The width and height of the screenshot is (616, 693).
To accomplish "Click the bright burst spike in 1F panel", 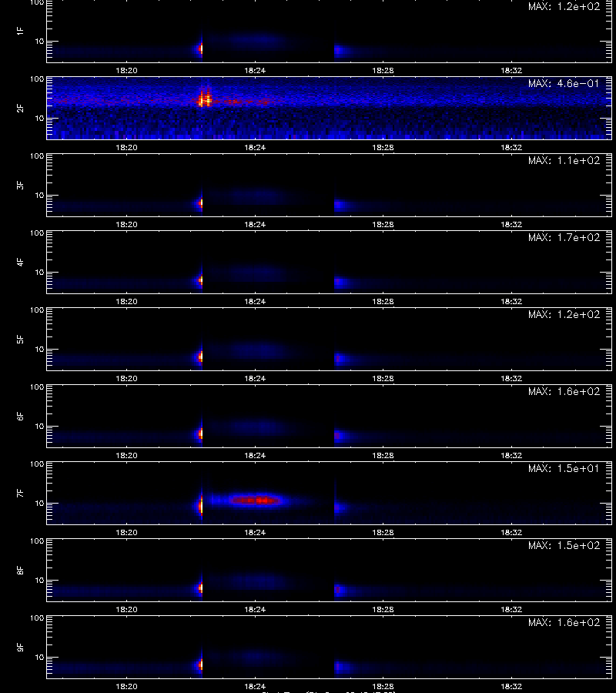I will click(x=201, y=49).
